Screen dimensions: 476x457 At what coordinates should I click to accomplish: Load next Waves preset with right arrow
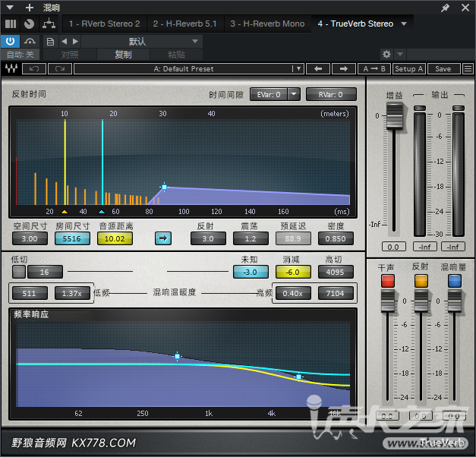pos(344,68)
